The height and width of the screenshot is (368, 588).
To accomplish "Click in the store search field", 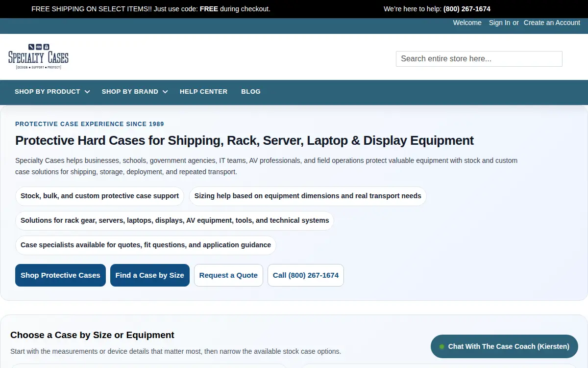I will (479, 59).
